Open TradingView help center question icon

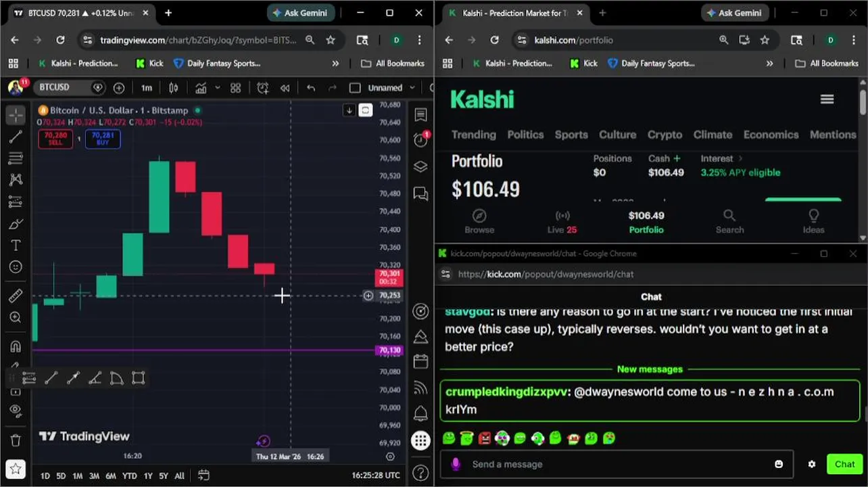pyautogui.click(x=420, y=472)
